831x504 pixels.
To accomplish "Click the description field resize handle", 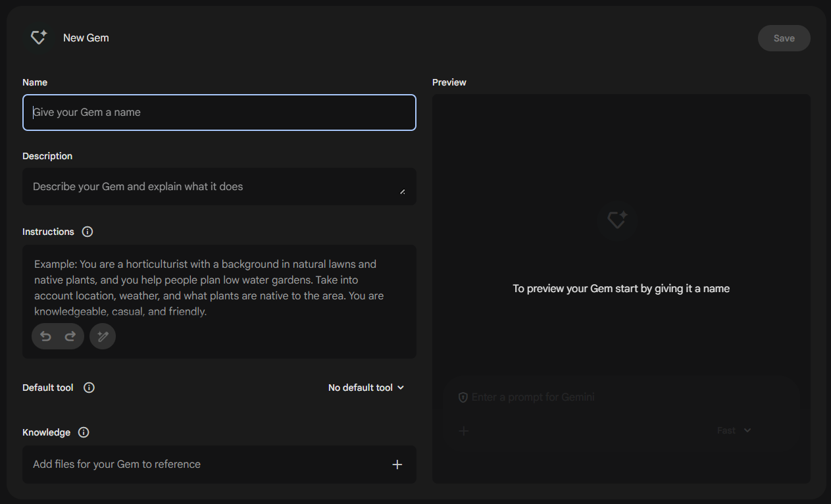I will click(403, 191).
